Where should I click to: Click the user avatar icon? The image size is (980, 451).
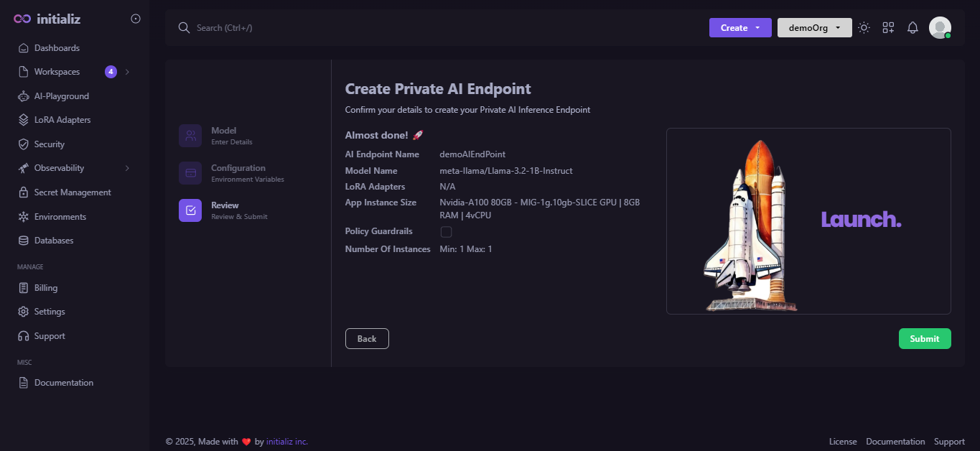click(940, 28)
